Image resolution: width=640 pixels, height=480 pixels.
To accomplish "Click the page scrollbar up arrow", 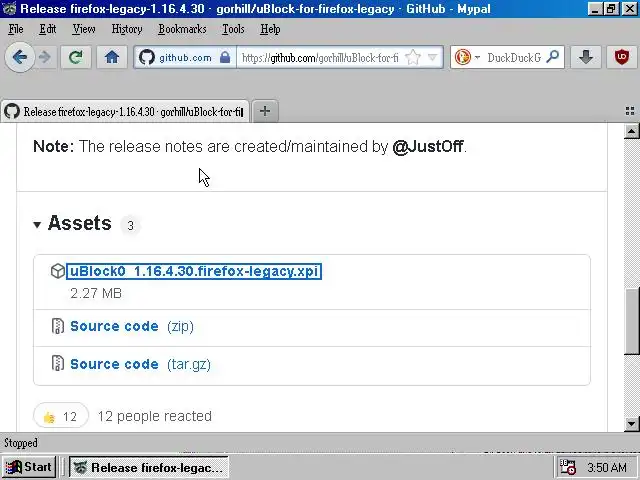I will pos(631,131).
